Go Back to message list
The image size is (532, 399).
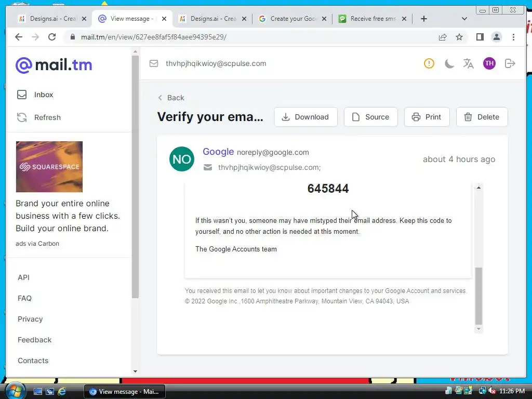coord(171,98)
